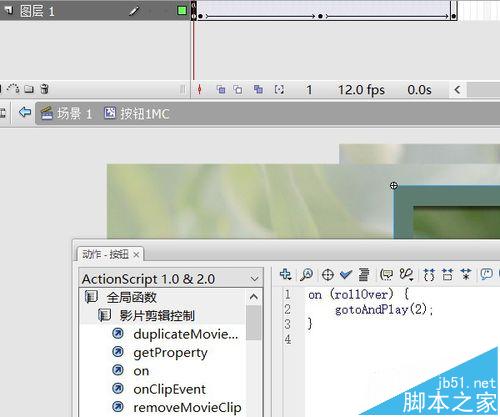
Task: Click the 12.0 fps frame rate
Action: (x=361, y=90)
